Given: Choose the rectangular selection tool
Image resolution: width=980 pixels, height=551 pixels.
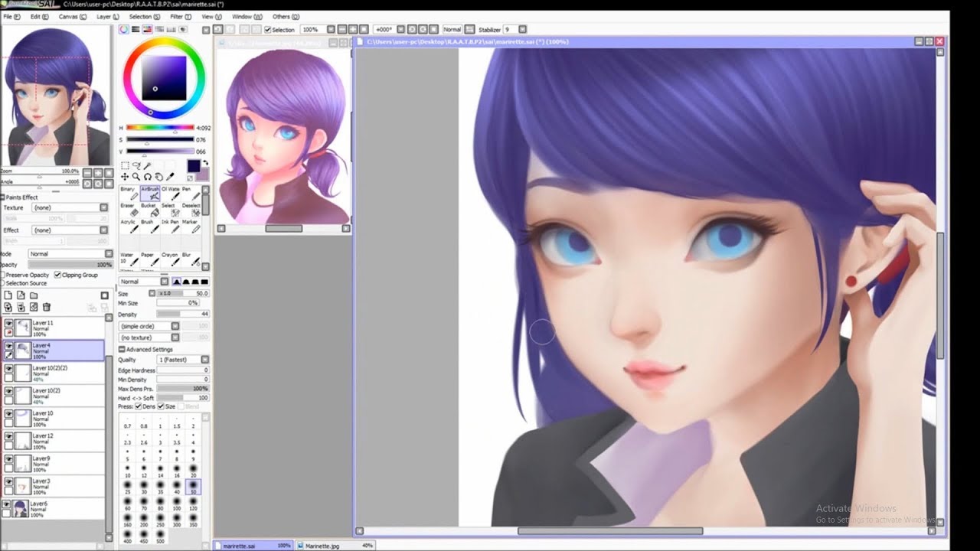Looking at the screenshot, I should click(x=125, y=165).
